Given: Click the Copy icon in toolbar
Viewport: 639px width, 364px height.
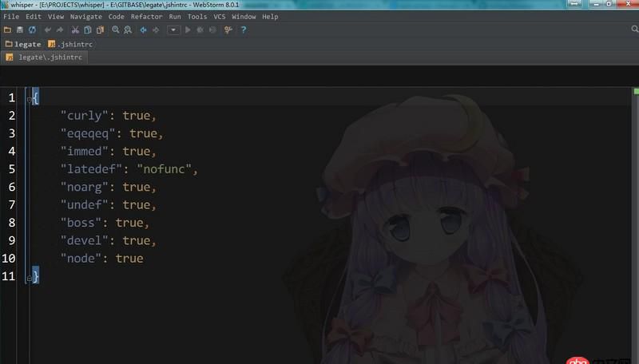Looking at the screenshot, I should coord(87,30).
